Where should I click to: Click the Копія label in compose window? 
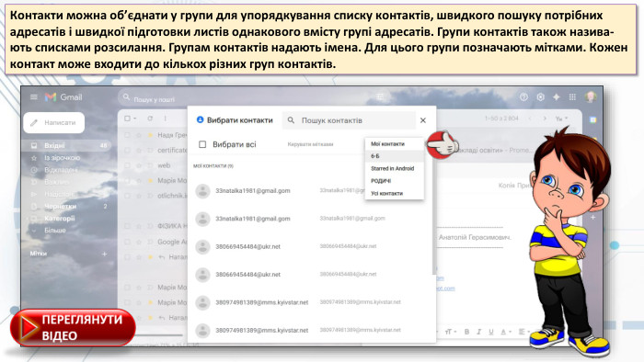(x=506, y=186)
